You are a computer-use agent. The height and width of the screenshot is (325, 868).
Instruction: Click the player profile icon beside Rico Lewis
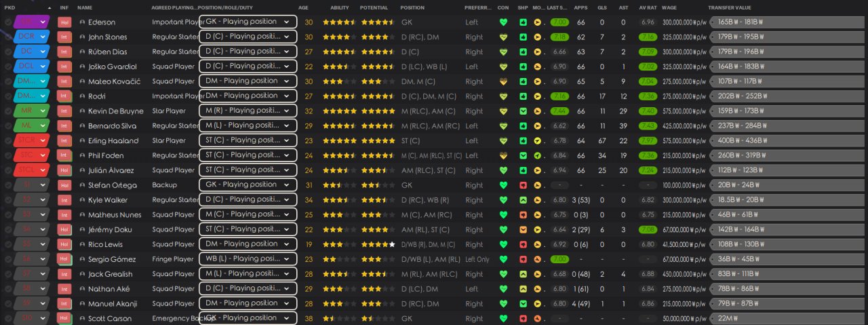82,244
